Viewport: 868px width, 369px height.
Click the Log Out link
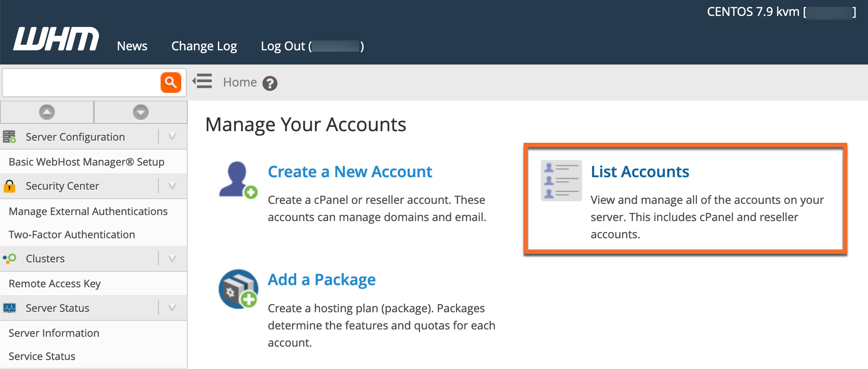click(312, 46)
